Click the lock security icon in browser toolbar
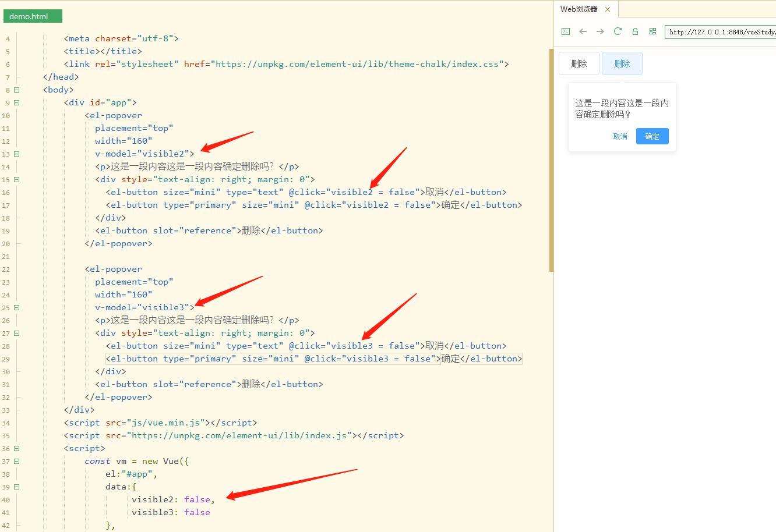This screenshot has height=532, width=776. (x=635, y=31)
